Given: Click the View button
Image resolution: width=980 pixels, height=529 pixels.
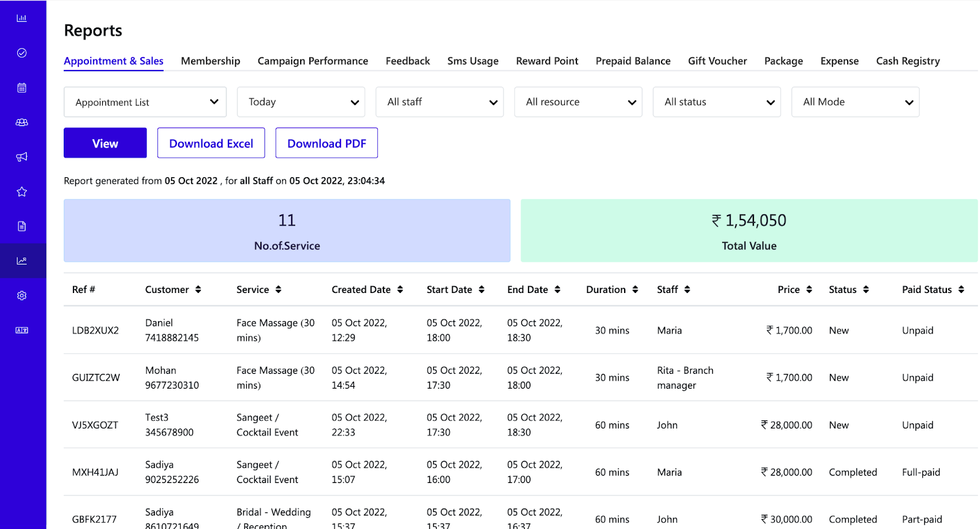Looking at the screenshot, I should click(105, 143).
